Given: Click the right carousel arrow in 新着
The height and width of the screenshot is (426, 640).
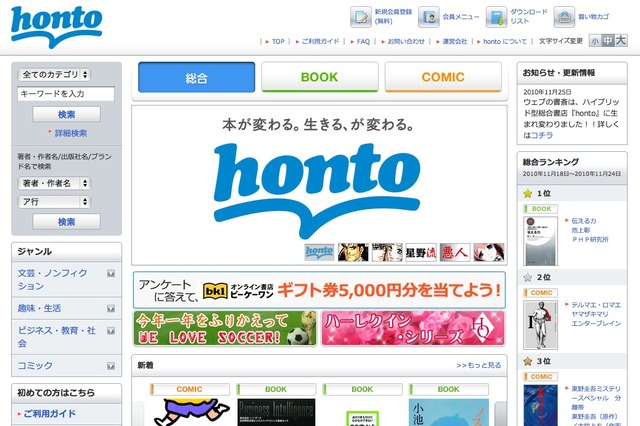Looking at the screenshot, I should [500, 414].
